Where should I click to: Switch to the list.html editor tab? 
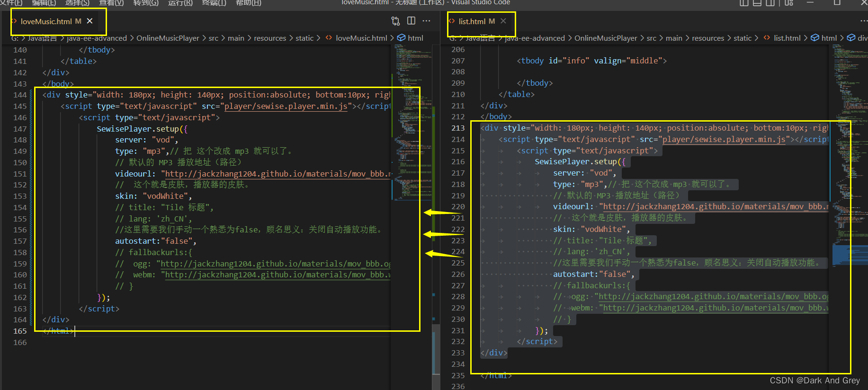(472, 21)
